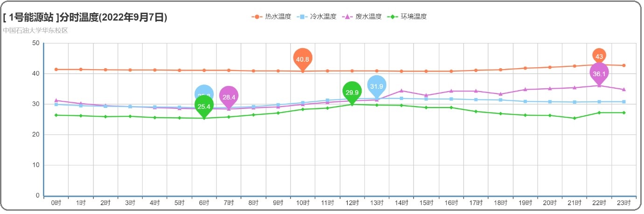Image resolution: width=644 pixels, height=214 pixels.
Task: Toggle the 热水温度 legend series
Action: (271, 16)
